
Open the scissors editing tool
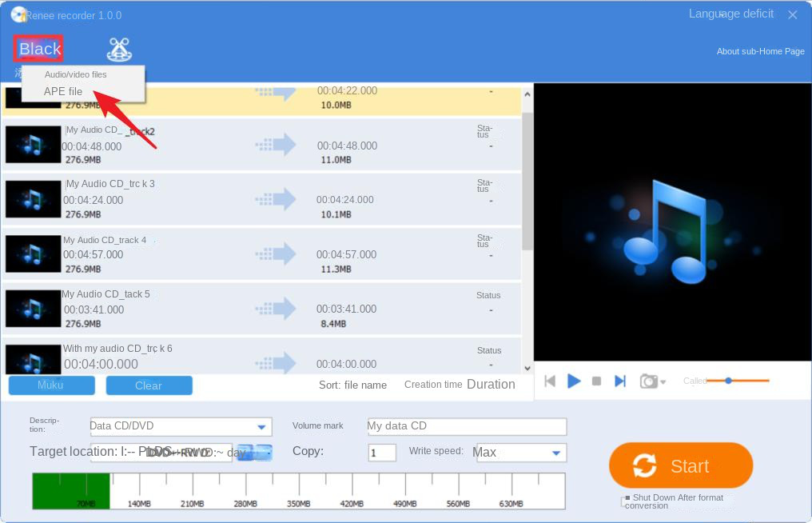(x=120, y=50)
